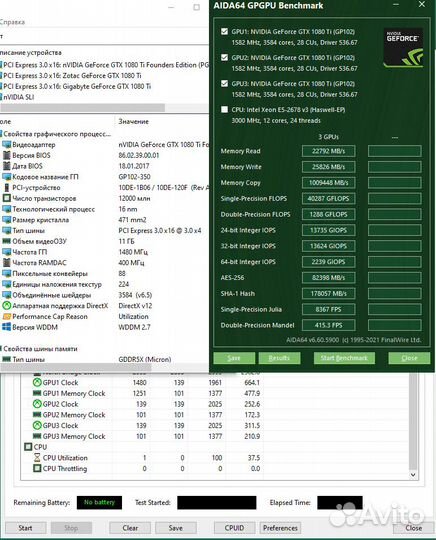This screenshot has height=540, width=436.
Task: Enable the CPU Intel Xeon E5-2678 v3 checkbox
Action: pyautogui.click(x=224, y=110)
